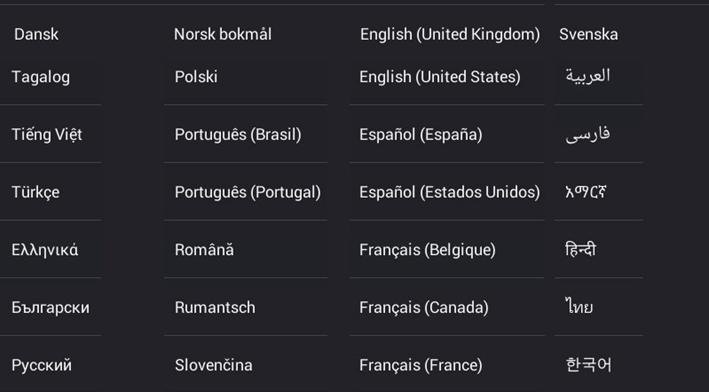709x392 pixels.
Task: Select Português (Portugal)
Action: (x=248, y=192)
